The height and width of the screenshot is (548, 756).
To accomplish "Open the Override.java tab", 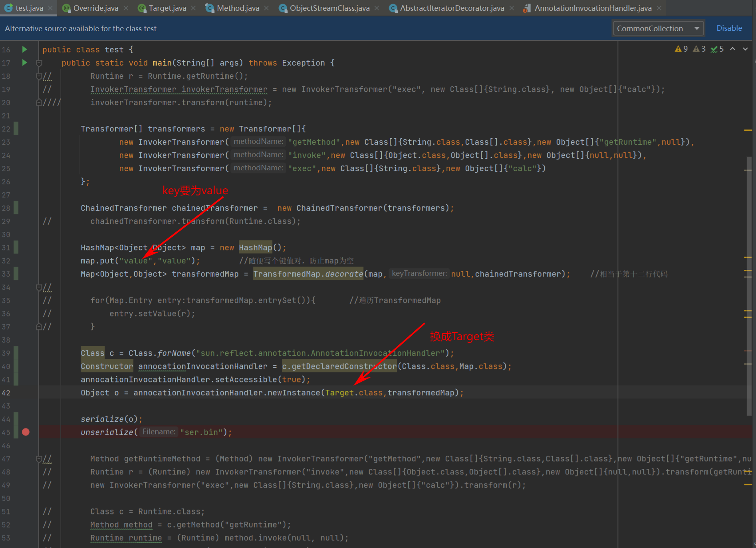I will [x=96, y=8].
